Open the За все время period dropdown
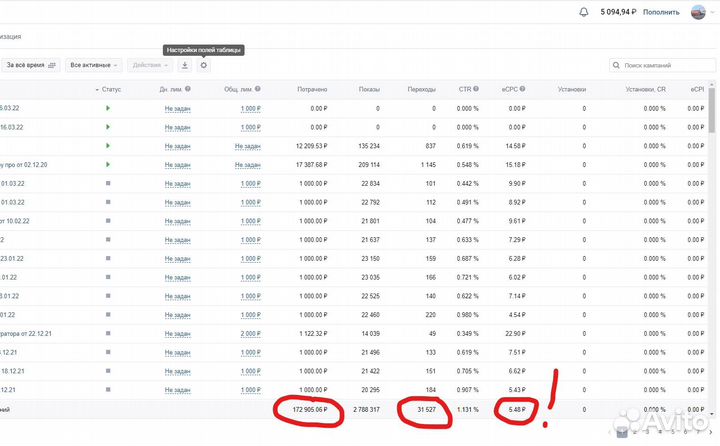The width and height of the screenshot is (720, 446). 32,65
